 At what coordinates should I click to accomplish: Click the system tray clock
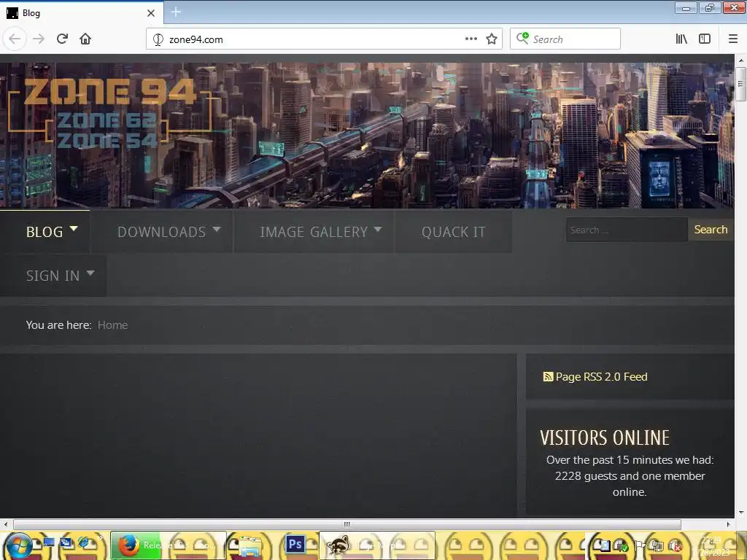(x=711, y=545)
